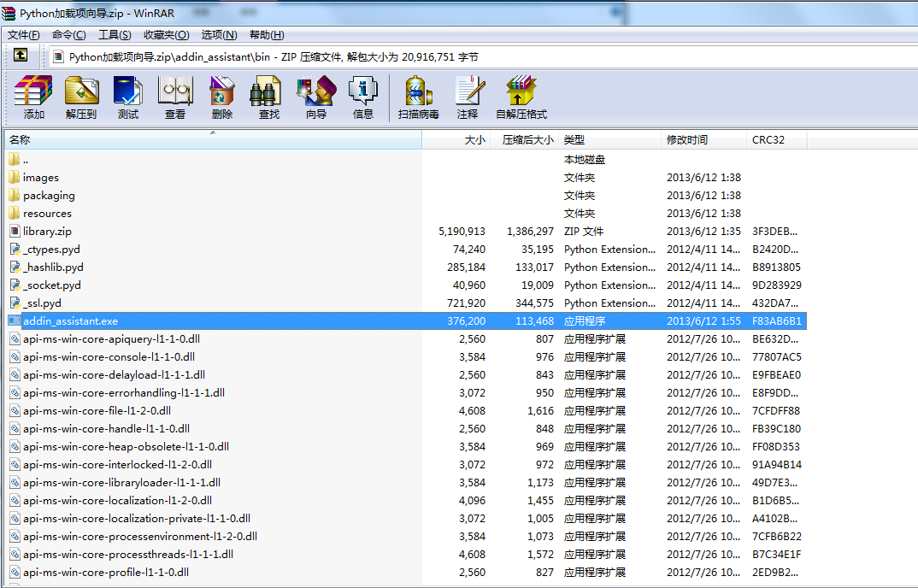Click the packaging folder icon

15,195
